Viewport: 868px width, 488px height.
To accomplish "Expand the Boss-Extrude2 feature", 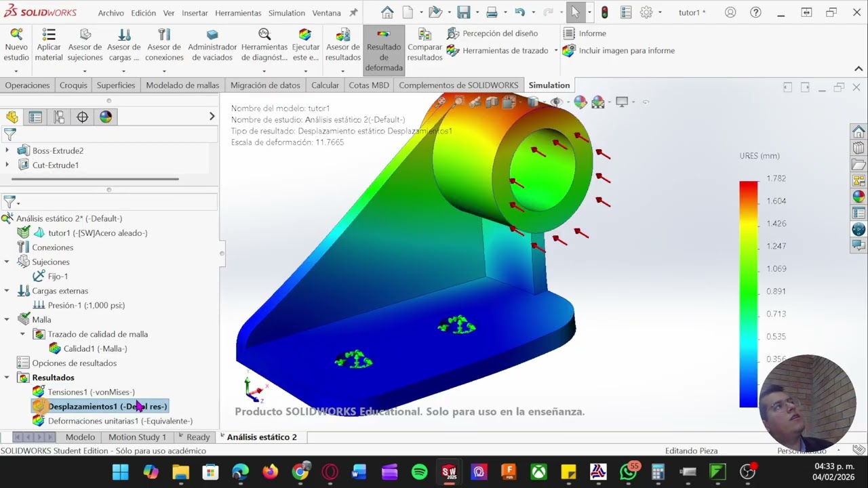I will point(7,150).
